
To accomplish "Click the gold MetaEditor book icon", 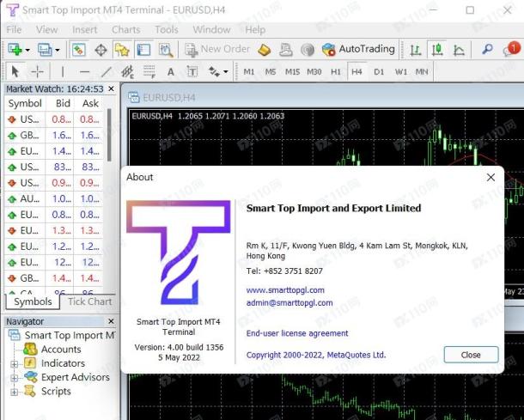I will pyautogui.click(x=264, y=50).
